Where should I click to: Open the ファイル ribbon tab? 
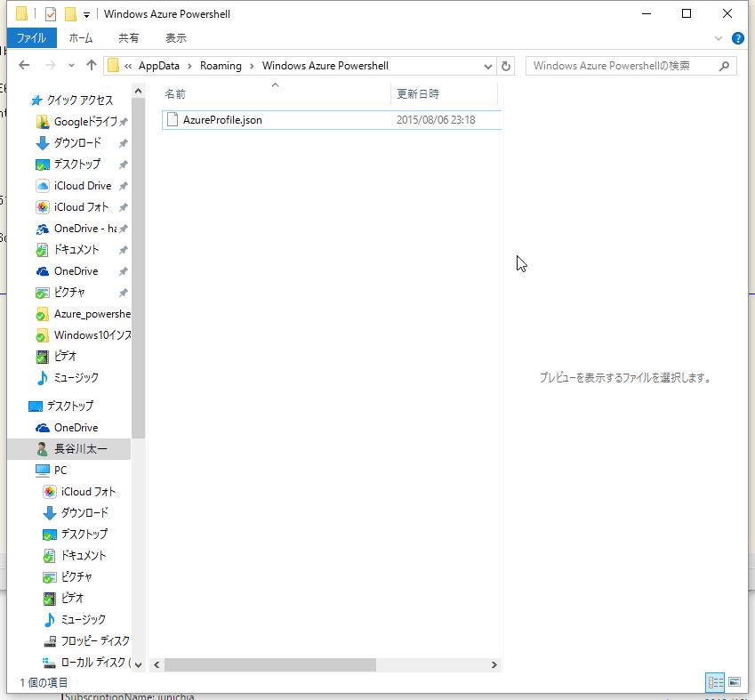[x=32, y=38]
